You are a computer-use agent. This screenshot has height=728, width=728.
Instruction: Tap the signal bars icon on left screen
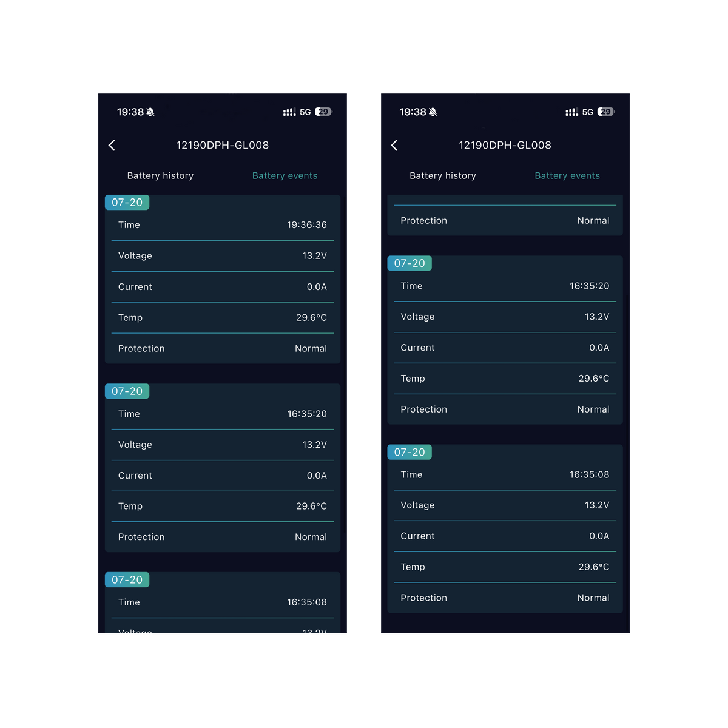click(x=289, y=112)
